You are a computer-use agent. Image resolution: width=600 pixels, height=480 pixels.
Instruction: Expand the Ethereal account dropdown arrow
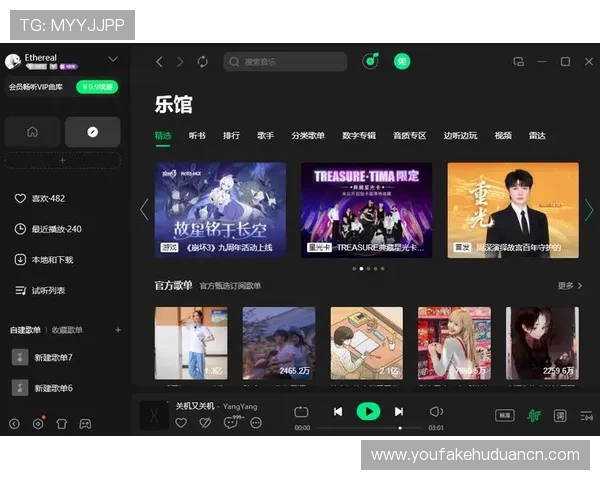click(113, 59)
